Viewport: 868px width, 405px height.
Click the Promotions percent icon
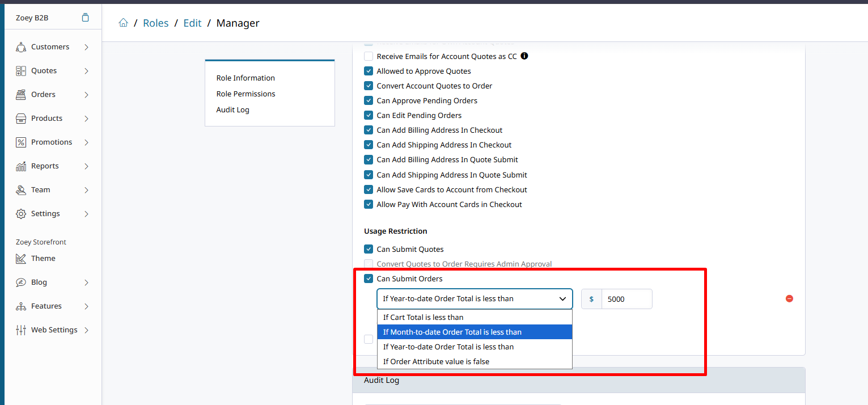tap(21, 142)
